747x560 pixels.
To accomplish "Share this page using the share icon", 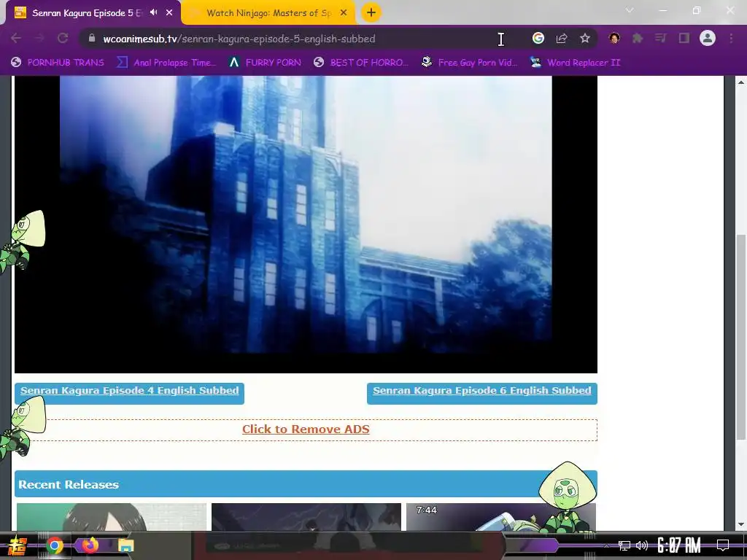I will click(x=562, y=38).
